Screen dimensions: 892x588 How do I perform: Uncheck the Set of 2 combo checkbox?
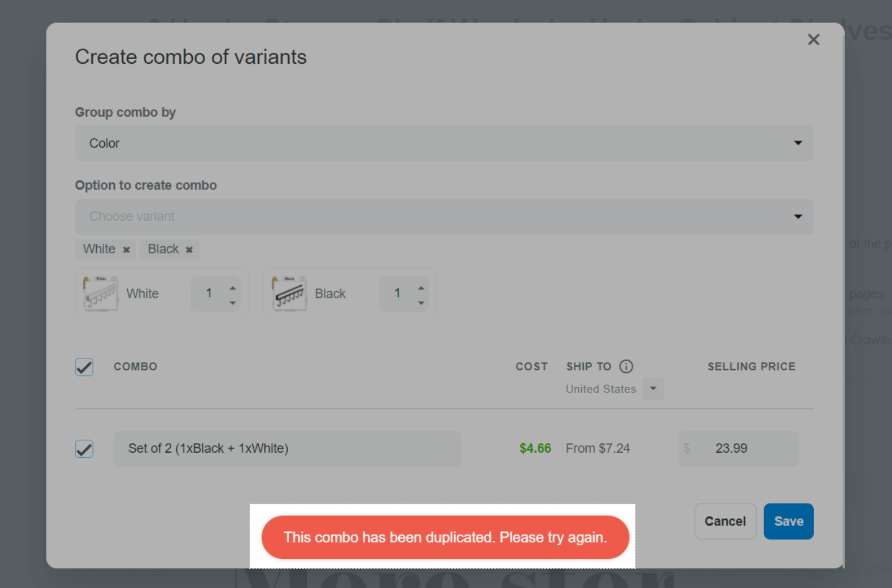[x=84, y=448]
